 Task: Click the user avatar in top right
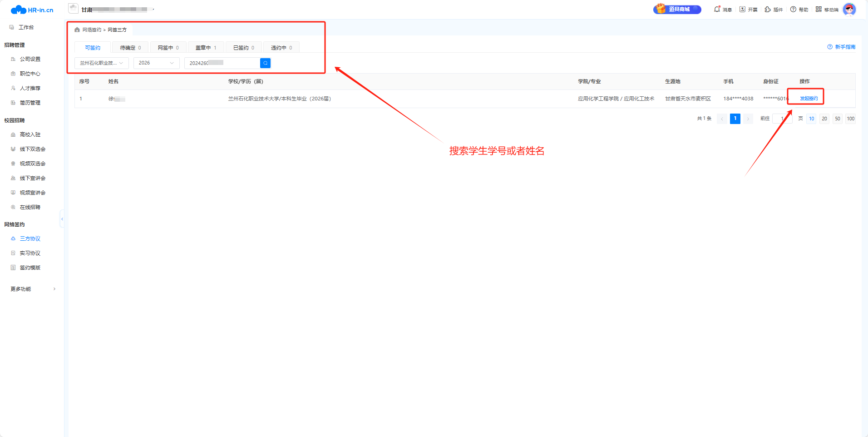(x=849, y=9)
